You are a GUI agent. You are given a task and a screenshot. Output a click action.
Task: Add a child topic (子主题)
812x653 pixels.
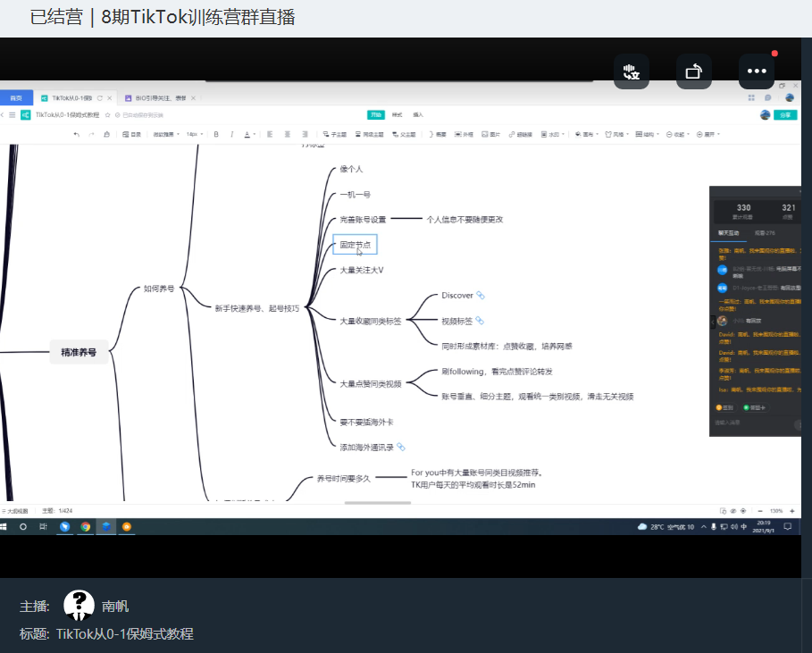coord(334,134)
